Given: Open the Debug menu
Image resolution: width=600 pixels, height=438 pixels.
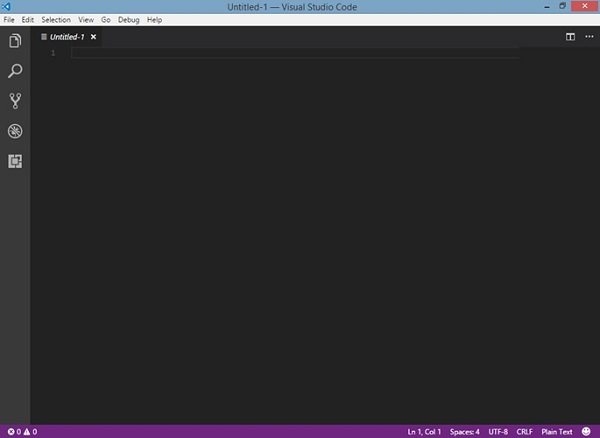Looking at the screenshot, I should (x=129, y=20).
